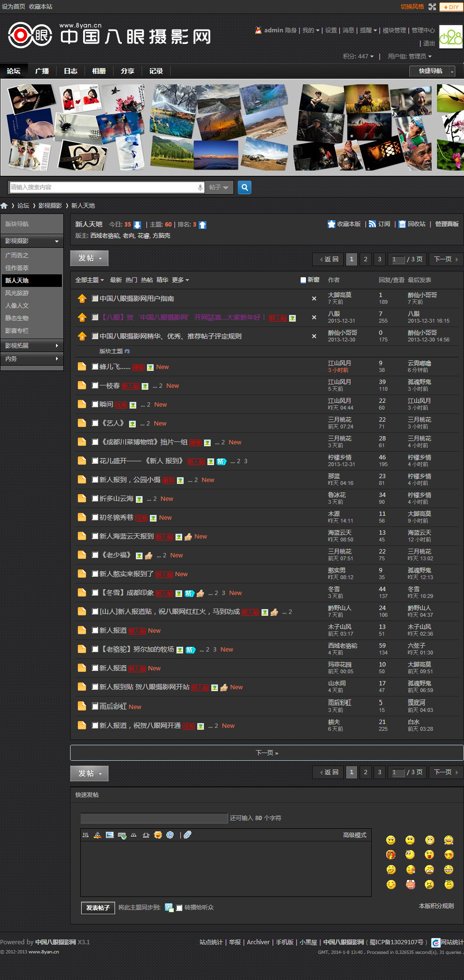Viewport: 464px width, 980px height.
Task: Open the smiley picker in editor toolbar
Action: 158,835
